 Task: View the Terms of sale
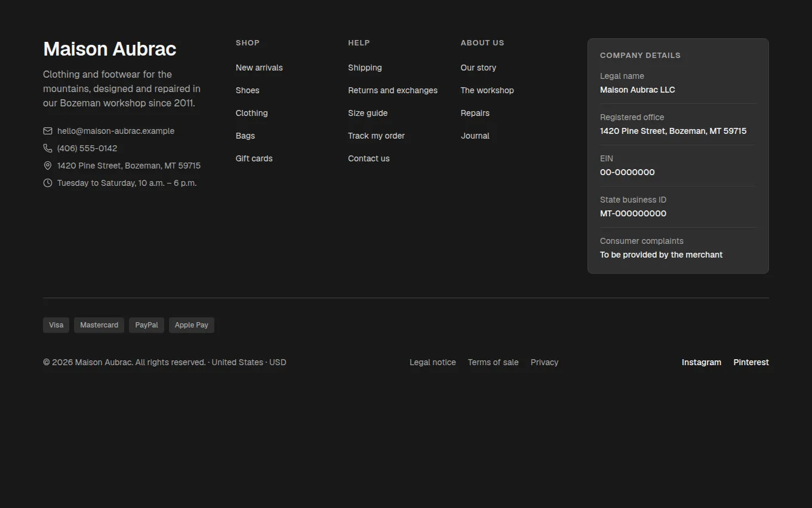(493, 362)
